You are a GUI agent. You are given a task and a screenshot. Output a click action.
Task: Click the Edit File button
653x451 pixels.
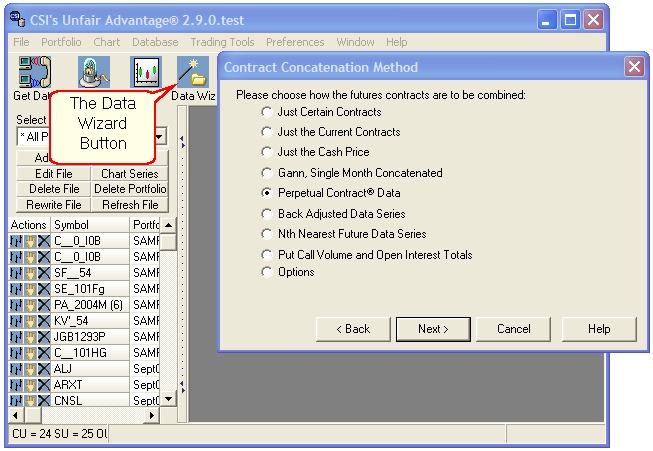pos(54,174)
